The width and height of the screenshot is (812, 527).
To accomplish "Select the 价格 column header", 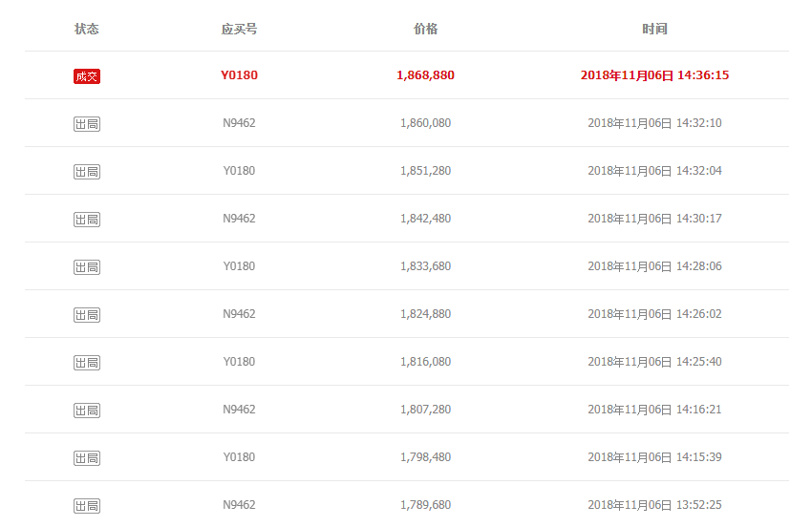I will (426, 29).
